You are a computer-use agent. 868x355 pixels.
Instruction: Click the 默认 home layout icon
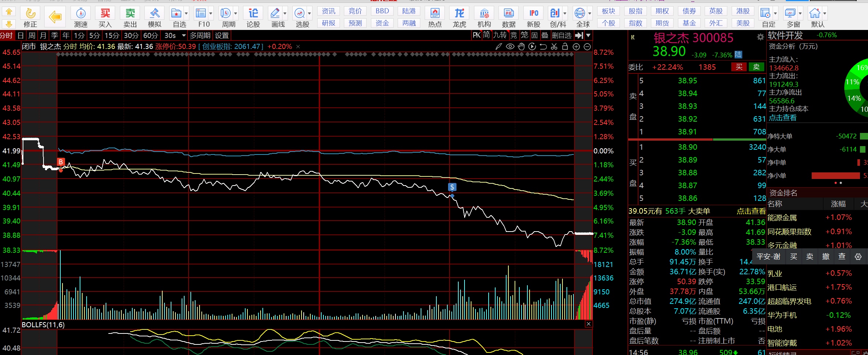tap(815, 14)
